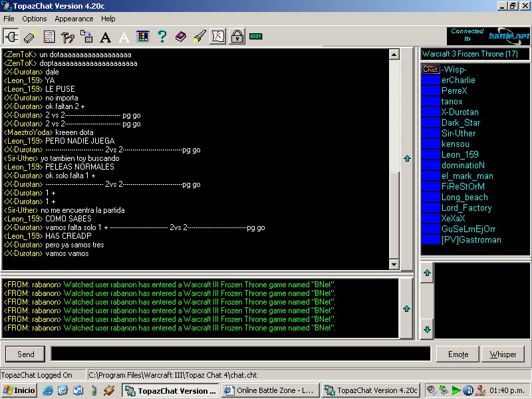Select user XeXaX in channel list

click(x=453, y=218)
